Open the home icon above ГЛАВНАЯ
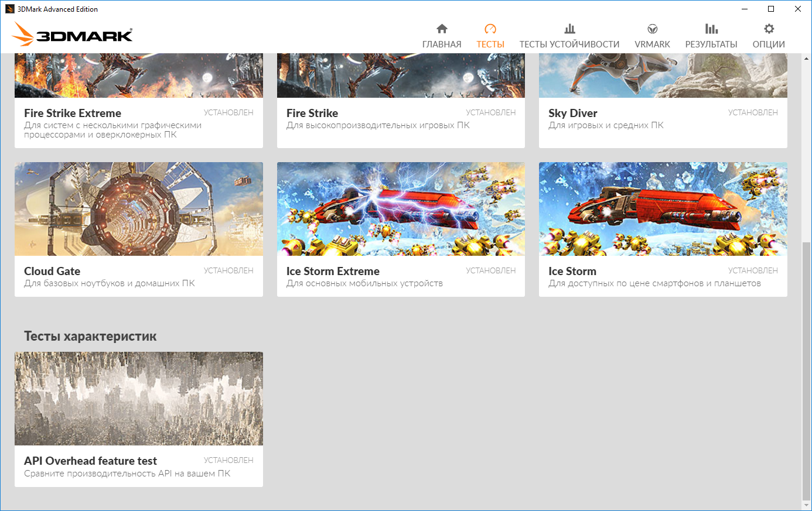Viewport: 812px width, 511px height. click(442, 29)
